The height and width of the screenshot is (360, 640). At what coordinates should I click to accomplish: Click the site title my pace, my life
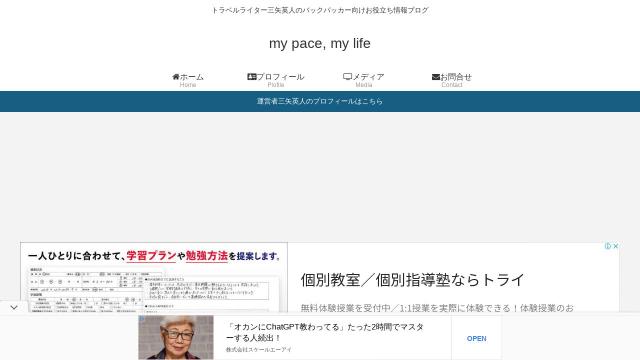[x=320, y=43]
